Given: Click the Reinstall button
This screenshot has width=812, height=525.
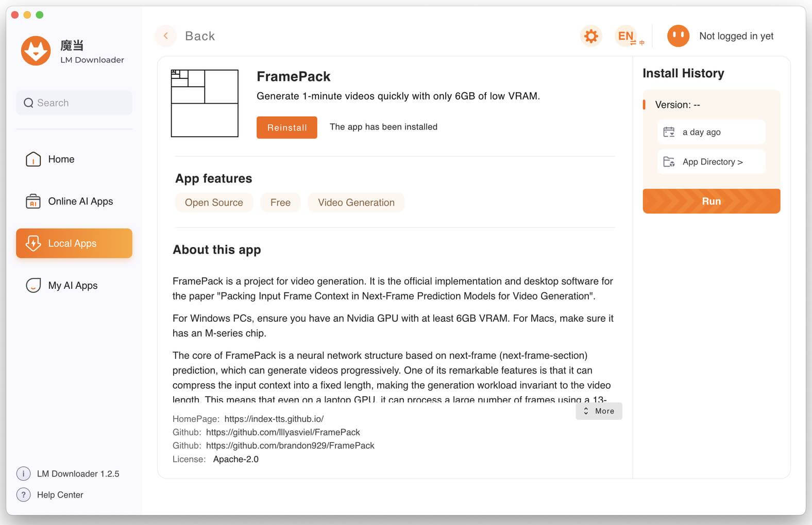Looking at the screenshot, I should coord(287,127).
